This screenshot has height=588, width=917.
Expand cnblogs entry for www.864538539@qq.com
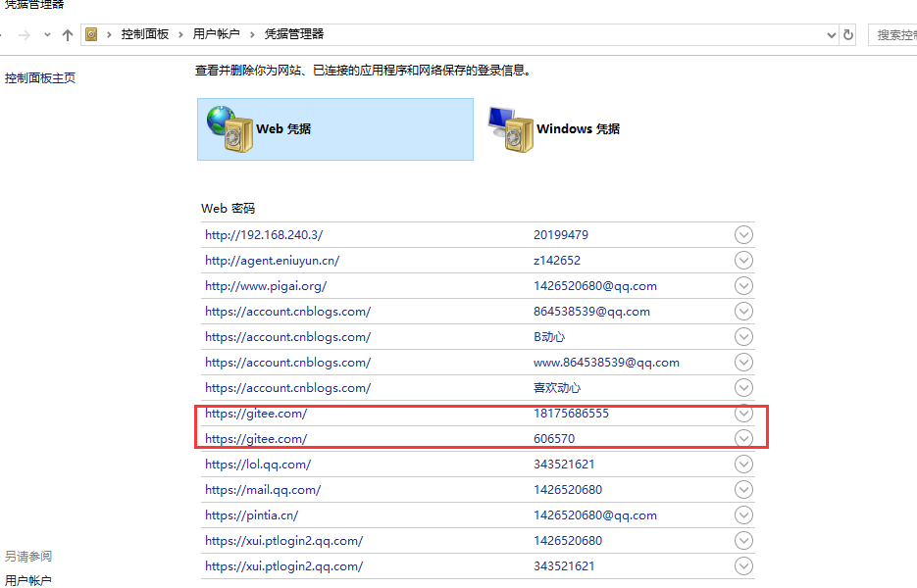pos(743,363)
